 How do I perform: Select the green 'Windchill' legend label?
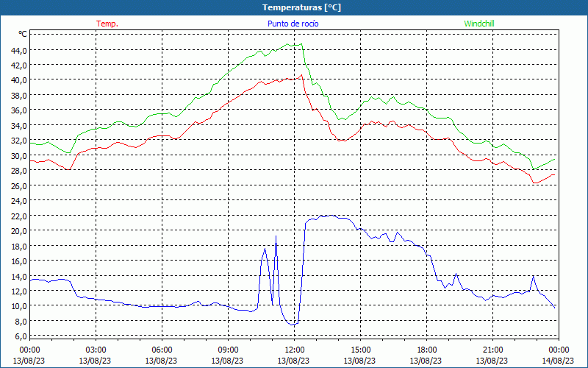pos(479,24)
